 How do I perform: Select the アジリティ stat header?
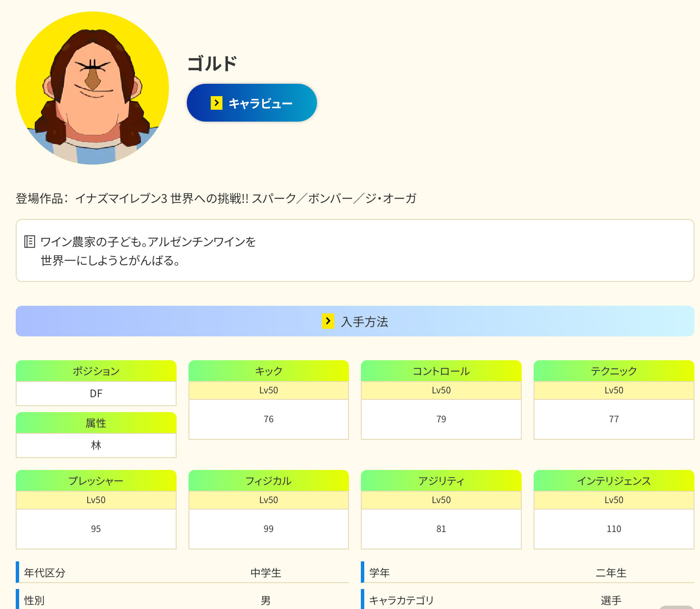pos(441,481)
